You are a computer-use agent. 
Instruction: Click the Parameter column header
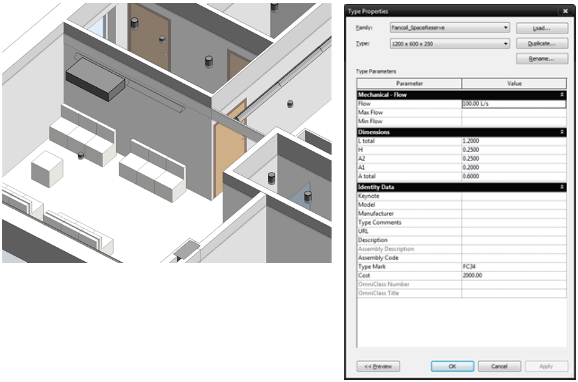409,84
